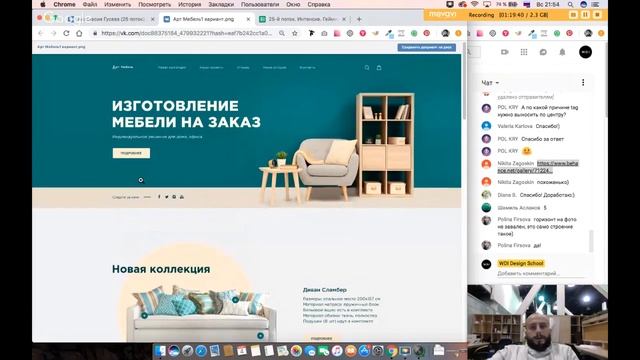The height and width of the screenshot is (360, 640).
Task: Click the Новая коллекция heading
Action: (161, 269)
